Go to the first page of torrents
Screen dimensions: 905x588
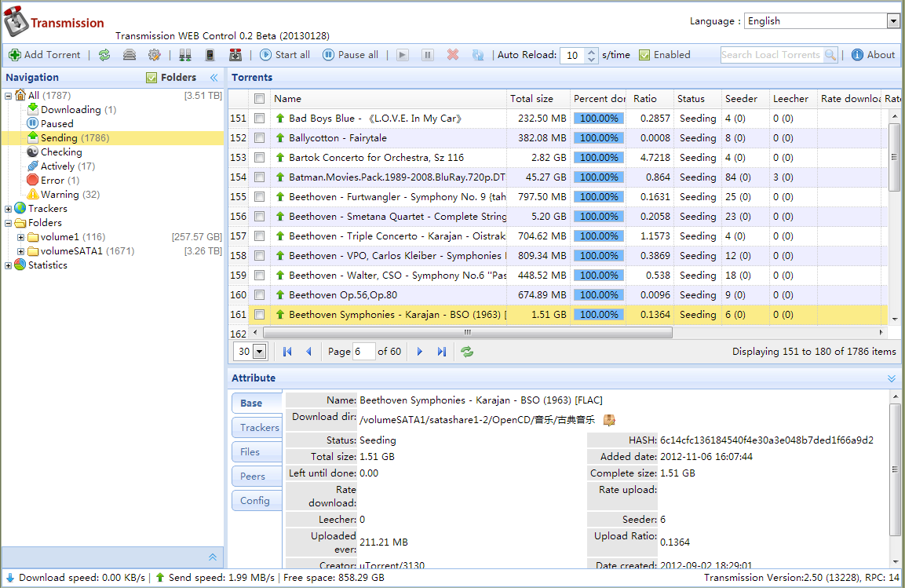point(287,352)
